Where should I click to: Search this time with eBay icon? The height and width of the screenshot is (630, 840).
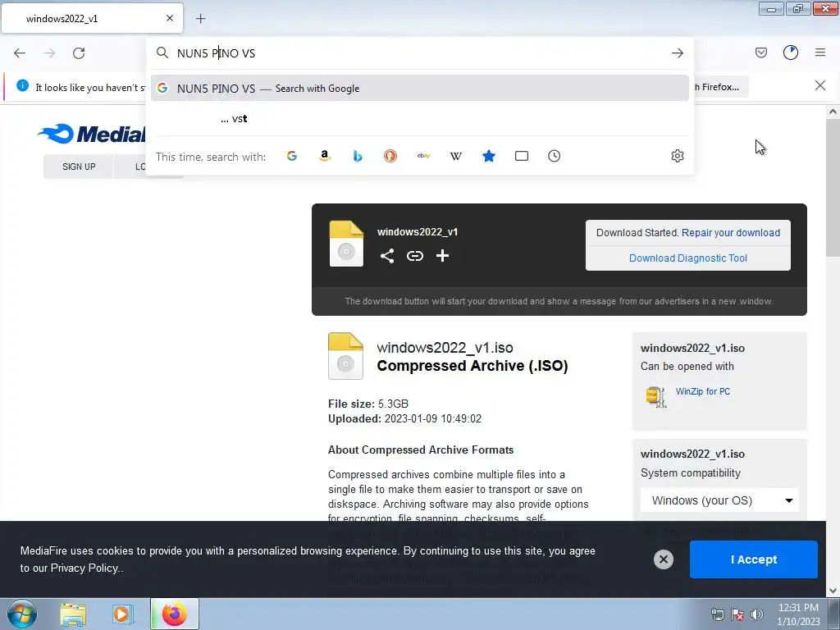point(423,156)
